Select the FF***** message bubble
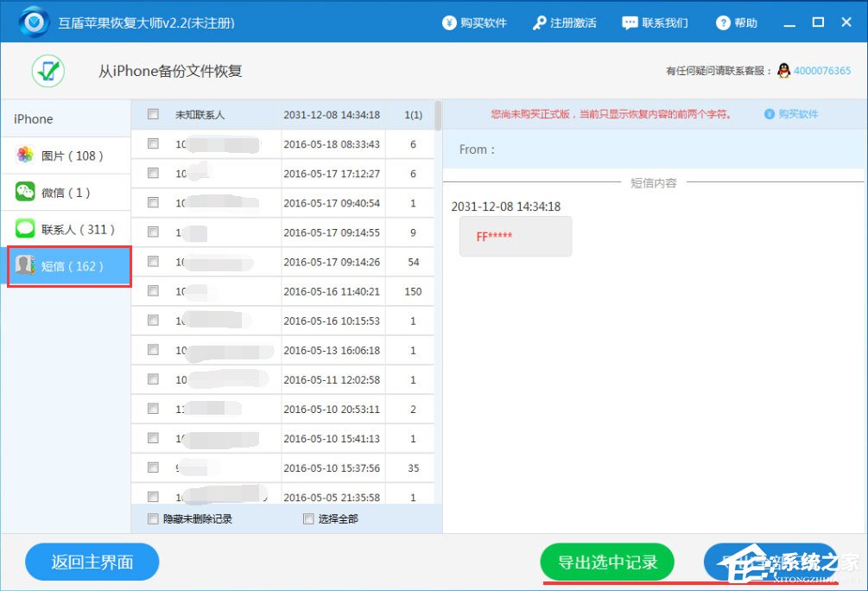This screenshot has height=591, width=868. click(515, 235)
